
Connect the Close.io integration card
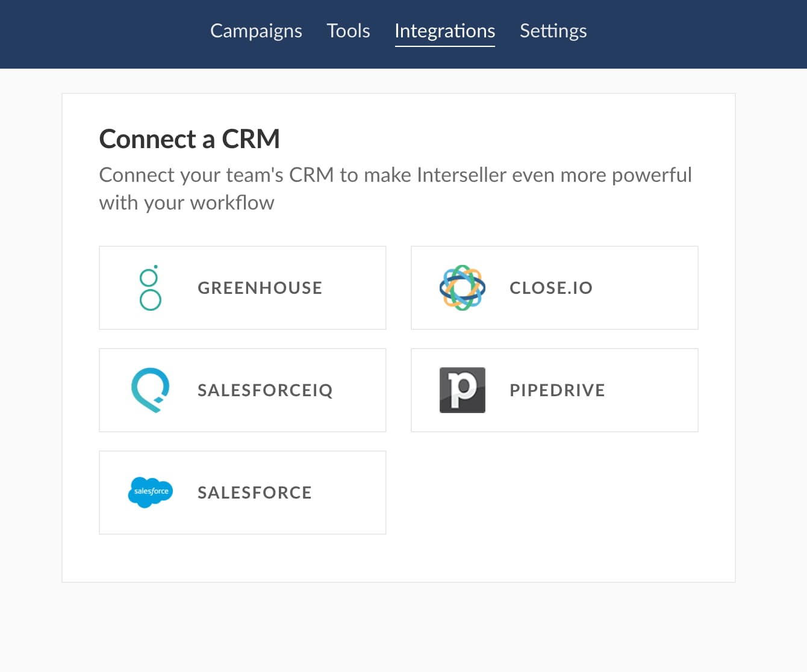pos(555,288)
